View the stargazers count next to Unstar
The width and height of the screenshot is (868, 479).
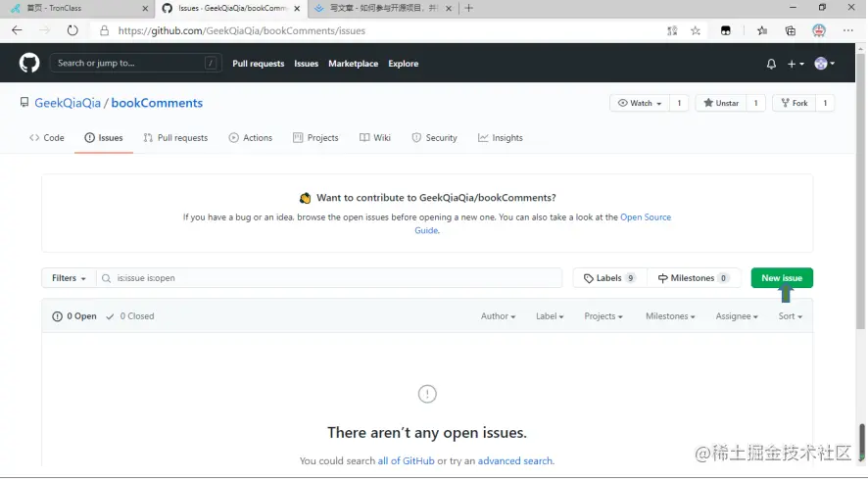point(755,103)
